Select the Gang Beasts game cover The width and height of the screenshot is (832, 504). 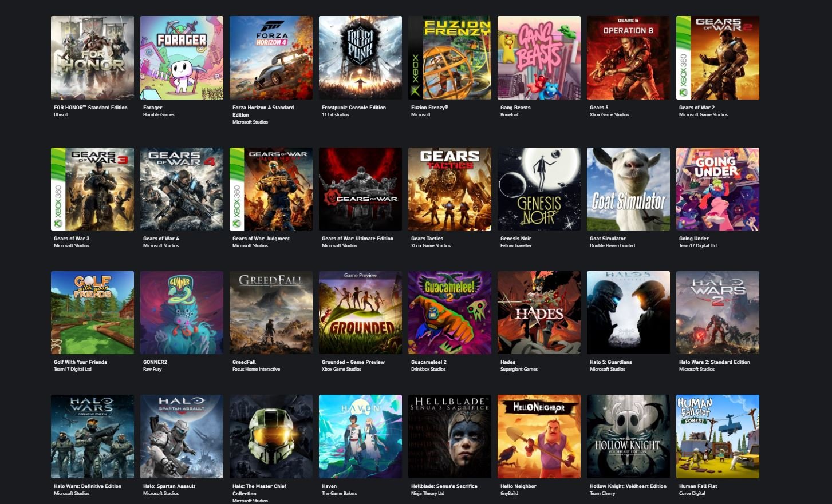point(539,58)
